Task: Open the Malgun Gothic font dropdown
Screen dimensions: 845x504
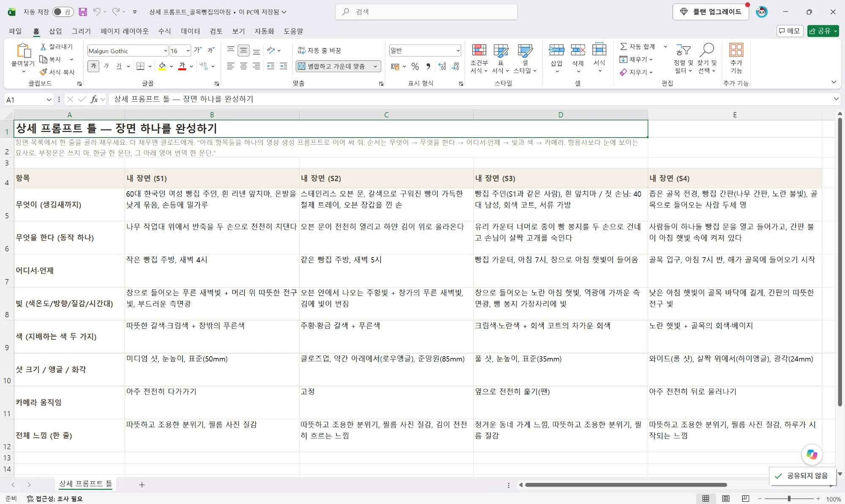Action: [x=165, y=51]
